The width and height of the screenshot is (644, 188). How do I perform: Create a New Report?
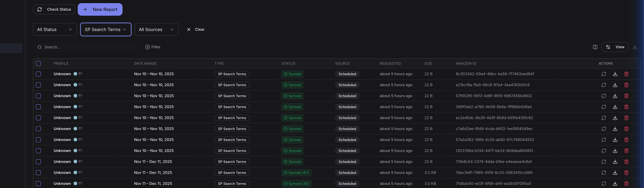click(x=100, y=9)
